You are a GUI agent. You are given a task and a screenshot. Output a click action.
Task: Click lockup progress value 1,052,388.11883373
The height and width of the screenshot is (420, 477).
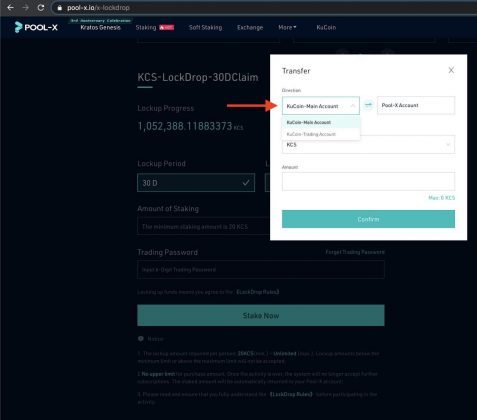(x=185, y=126)
